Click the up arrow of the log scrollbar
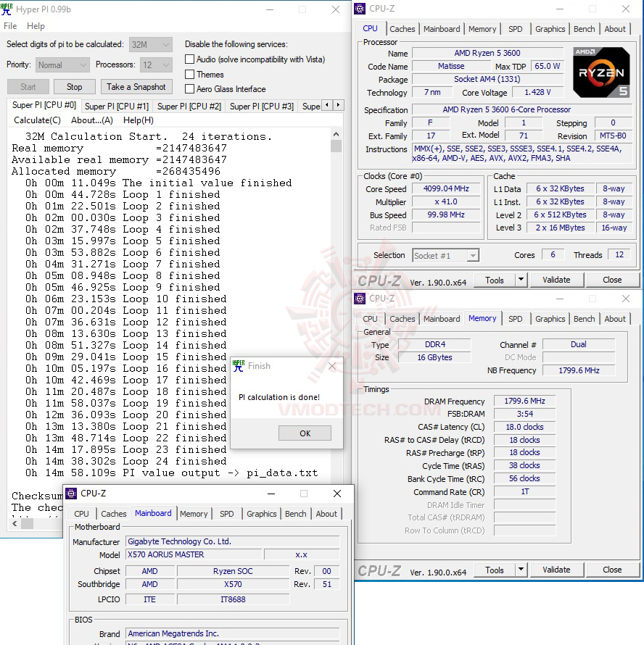Image resolution: width=644 pixels, height=645 pixels. (336, 135)
